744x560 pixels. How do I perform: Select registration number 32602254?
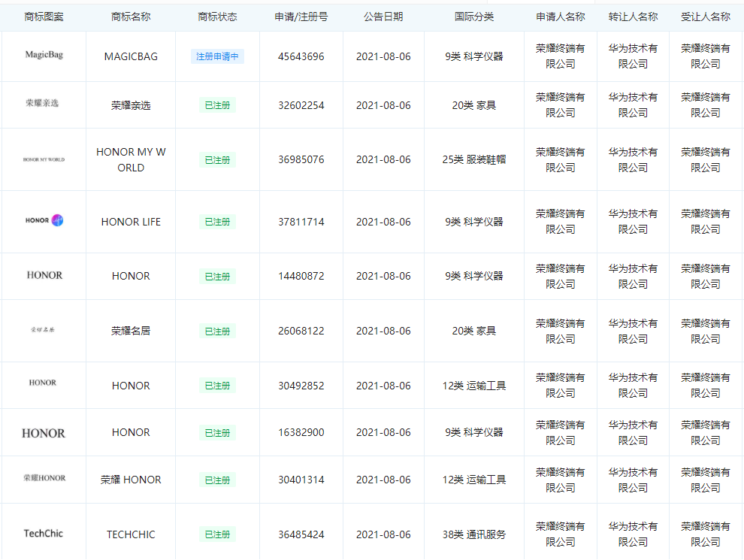301,105
